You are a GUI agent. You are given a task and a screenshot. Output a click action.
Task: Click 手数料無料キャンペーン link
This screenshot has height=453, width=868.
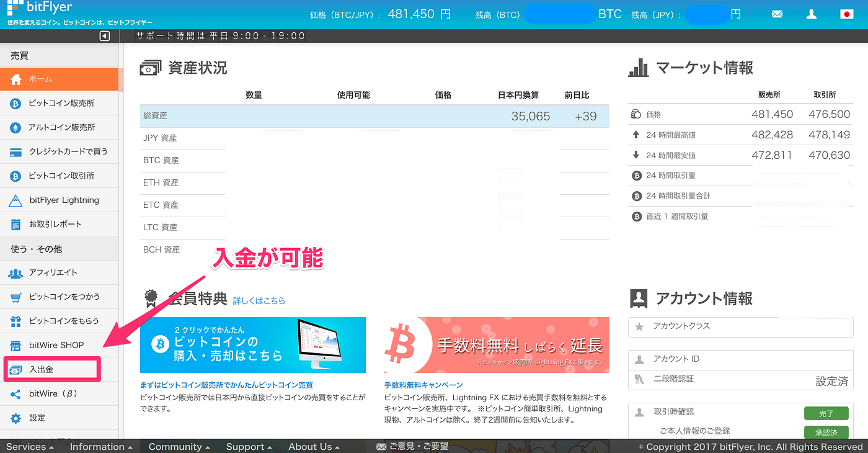(423, 385)
